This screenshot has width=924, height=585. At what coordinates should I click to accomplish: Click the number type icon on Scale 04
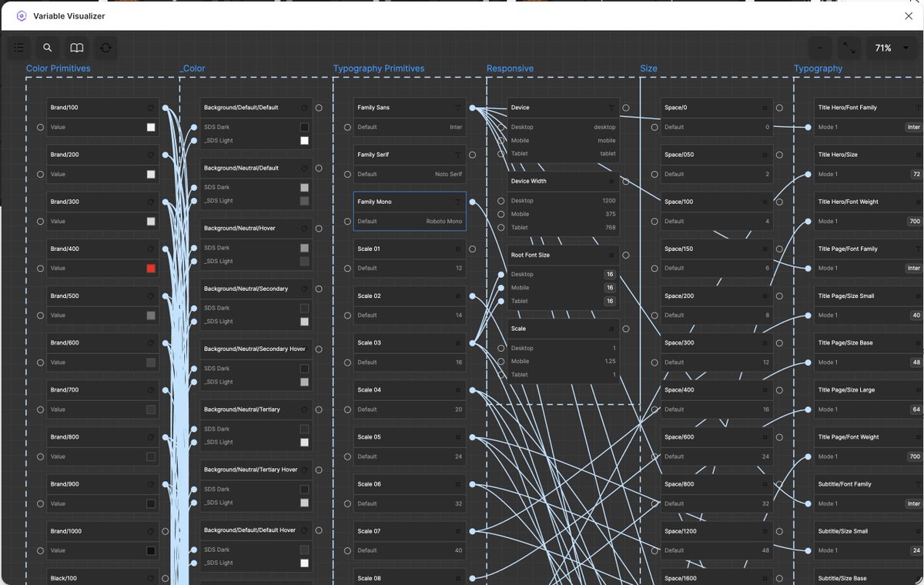[x=458, y=390]
